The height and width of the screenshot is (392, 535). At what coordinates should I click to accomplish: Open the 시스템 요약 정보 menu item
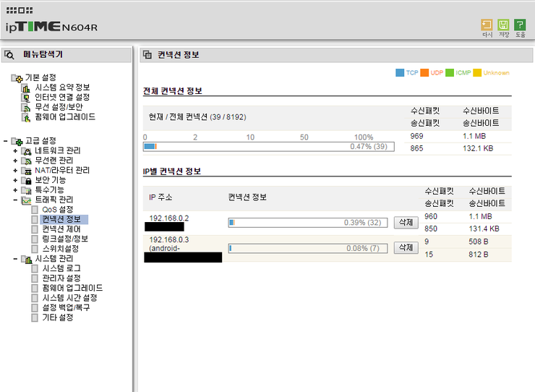[62, 88]
